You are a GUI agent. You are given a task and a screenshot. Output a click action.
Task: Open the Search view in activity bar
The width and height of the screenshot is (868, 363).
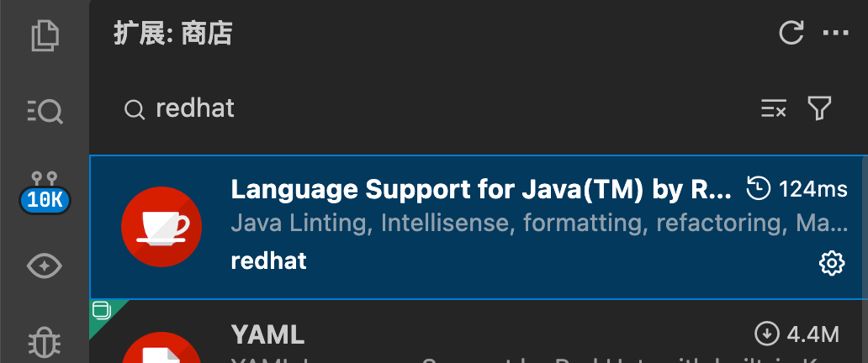[x=45, y=110]
